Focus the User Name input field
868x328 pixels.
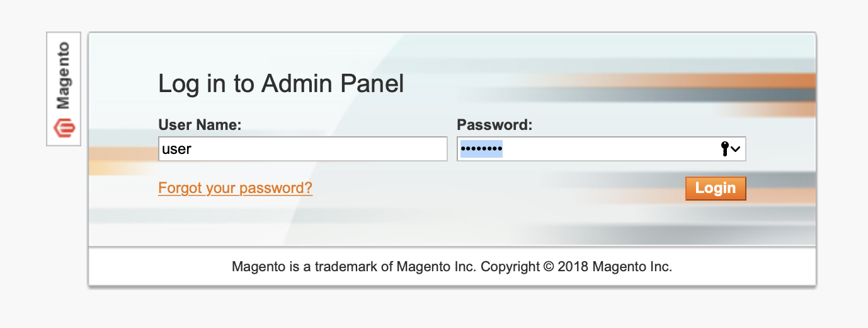pyautogui.click(x=302, y=149)
